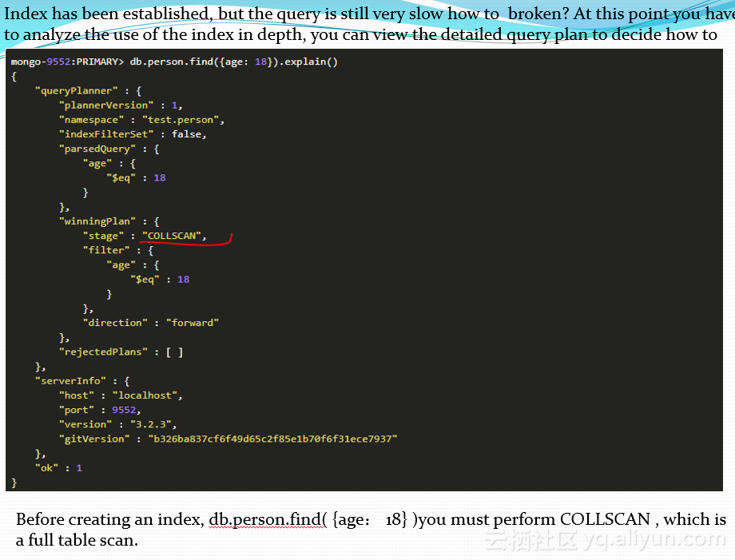
Task: Click the word 'COLLSCAN' in the bottom caption
Action: [x=605, y=519]
